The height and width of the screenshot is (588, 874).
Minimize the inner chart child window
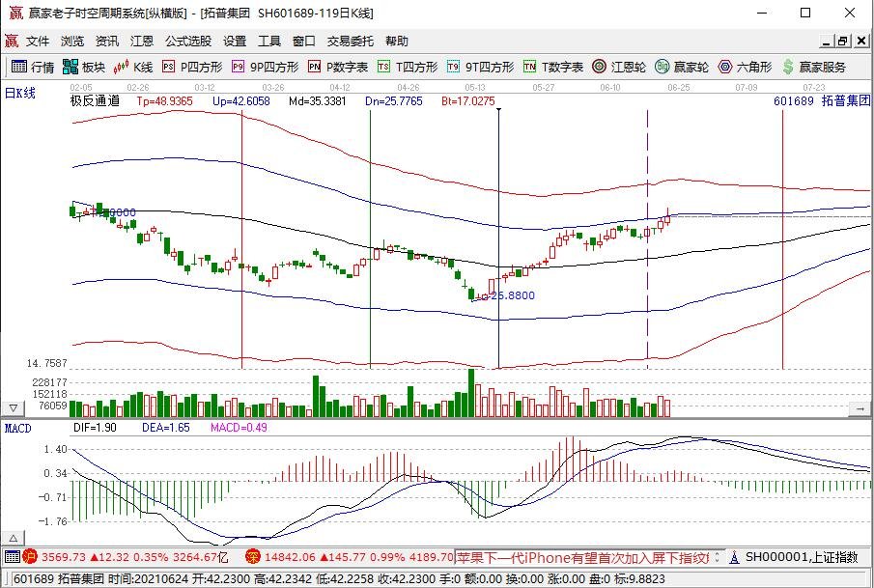click(x=827, y=41)
